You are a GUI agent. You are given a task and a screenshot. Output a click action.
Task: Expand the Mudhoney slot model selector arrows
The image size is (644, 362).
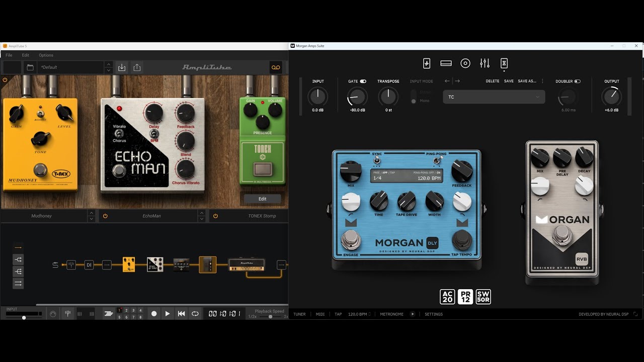click(x=91, y=216)
